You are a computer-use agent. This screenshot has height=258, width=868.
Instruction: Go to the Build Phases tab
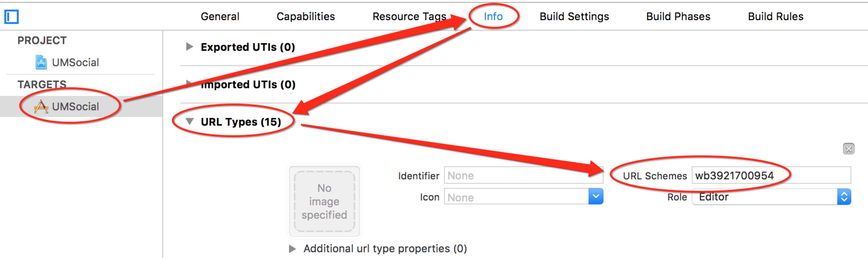coord(678,17)
